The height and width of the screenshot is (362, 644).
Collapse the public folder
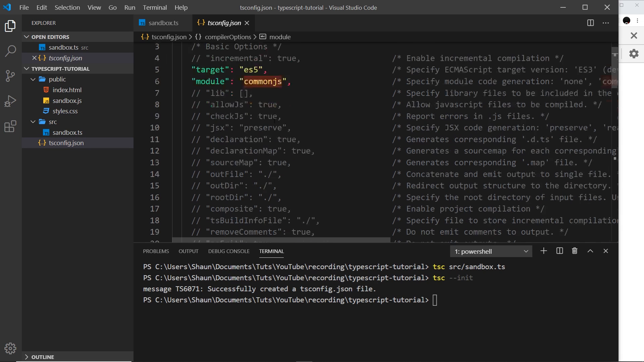(33, 79)
